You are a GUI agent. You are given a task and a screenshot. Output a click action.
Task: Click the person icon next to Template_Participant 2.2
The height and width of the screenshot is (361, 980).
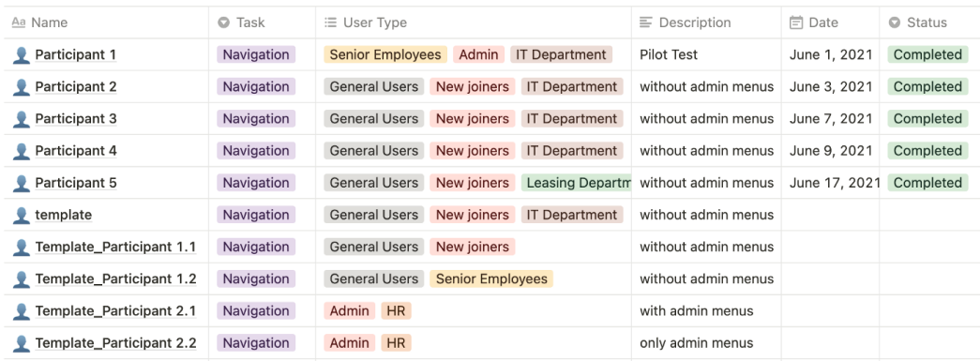(22, 343)
